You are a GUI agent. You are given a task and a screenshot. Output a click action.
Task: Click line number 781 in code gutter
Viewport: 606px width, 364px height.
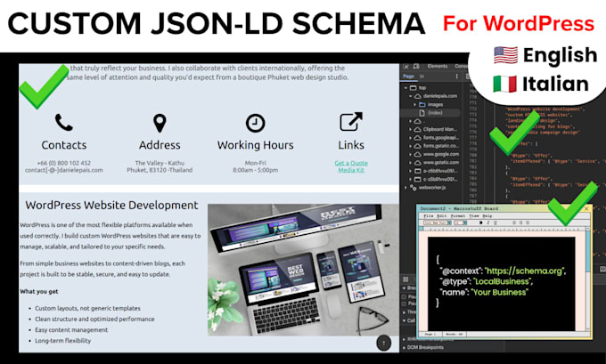(x=473, y=161)
